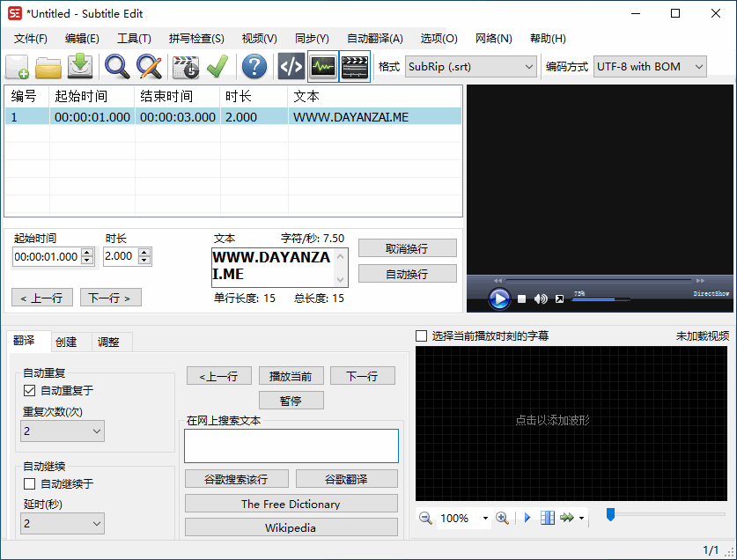Click the green double-arrow waveform icon
The image size is (737, 560).
(567, 518)
